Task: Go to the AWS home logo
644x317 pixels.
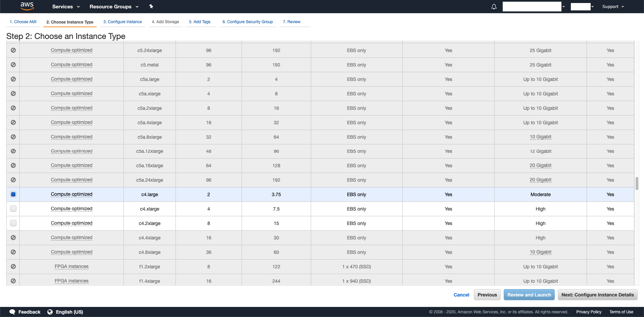Action: tap(27, 6)
